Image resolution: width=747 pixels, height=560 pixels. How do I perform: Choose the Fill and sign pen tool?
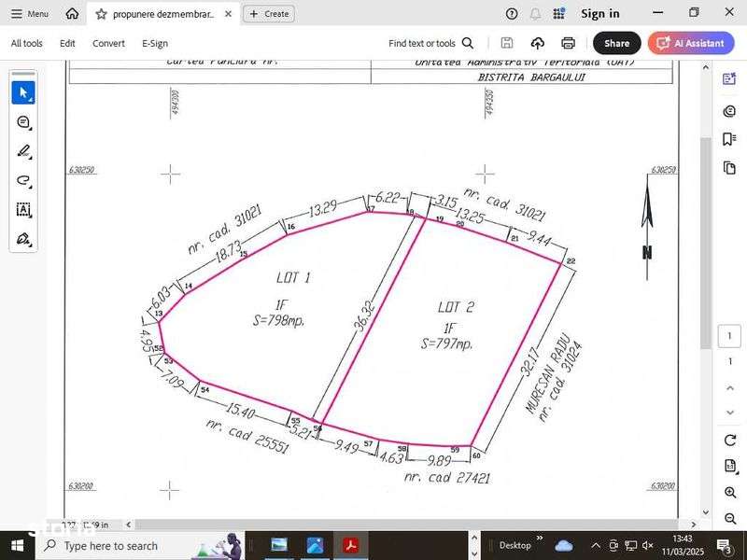point(23,239)
